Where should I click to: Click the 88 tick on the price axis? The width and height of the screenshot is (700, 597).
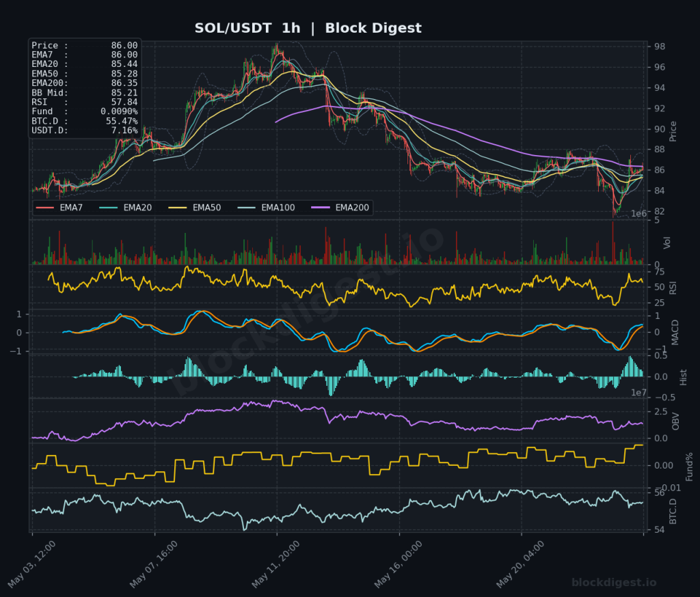(660, 150)
